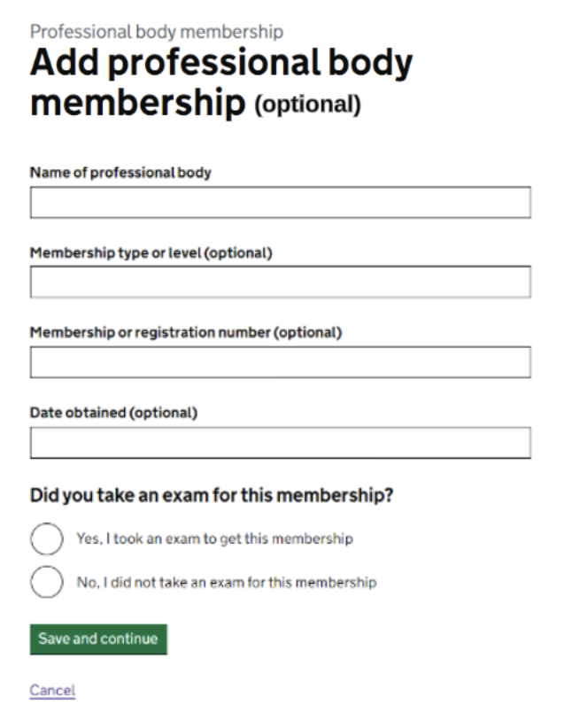Click the Name of professional body field
Screen dimensions: 572x728
pyautogui.click(x=280, y=203)
